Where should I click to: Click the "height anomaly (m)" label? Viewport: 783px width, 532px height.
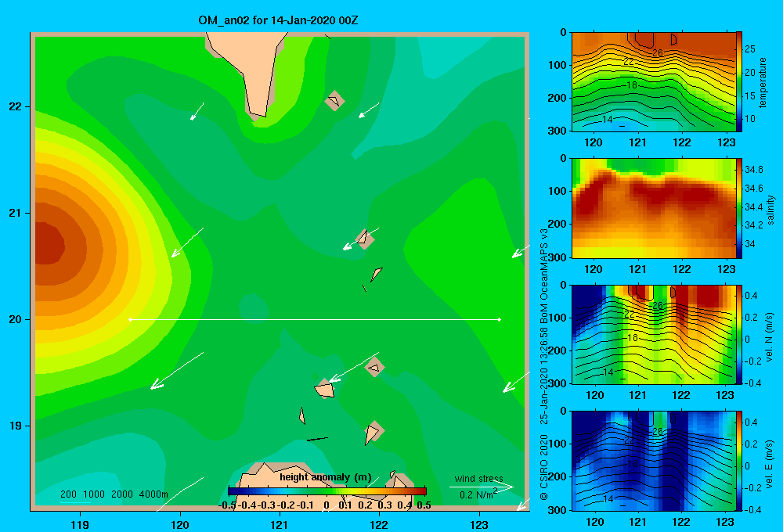(326, 477)
